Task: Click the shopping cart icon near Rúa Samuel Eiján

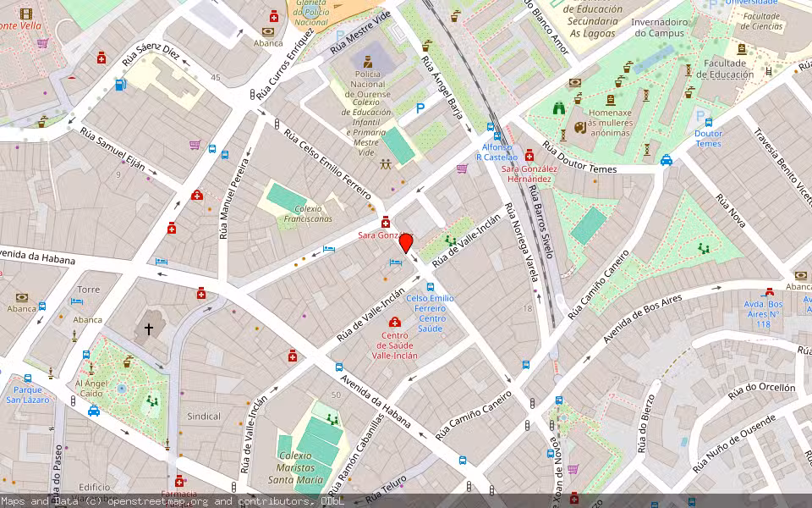Action: click(195, 145)
